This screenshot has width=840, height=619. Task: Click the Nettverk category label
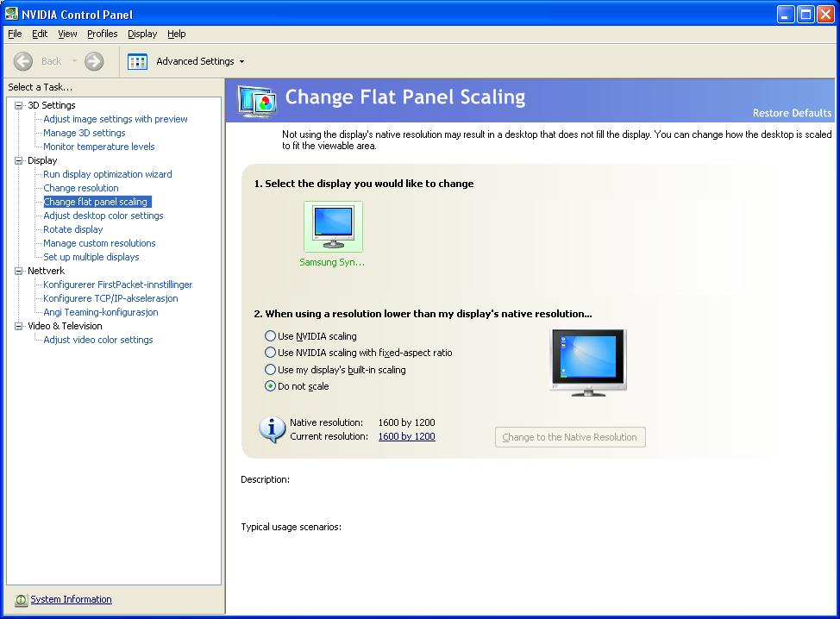(x=46, y=271)
